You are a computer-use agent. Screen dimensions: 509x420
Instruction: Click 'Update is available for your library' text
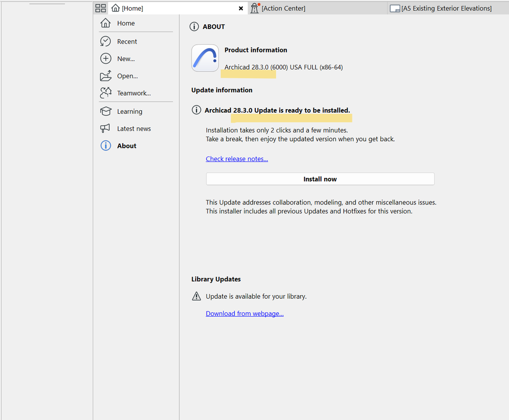click(256, 296)
